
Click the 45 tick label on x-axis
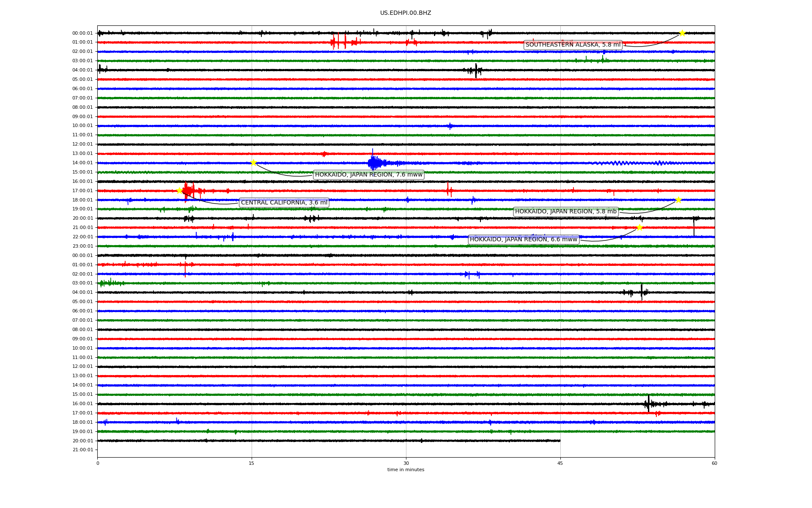(x=560, y=463)
